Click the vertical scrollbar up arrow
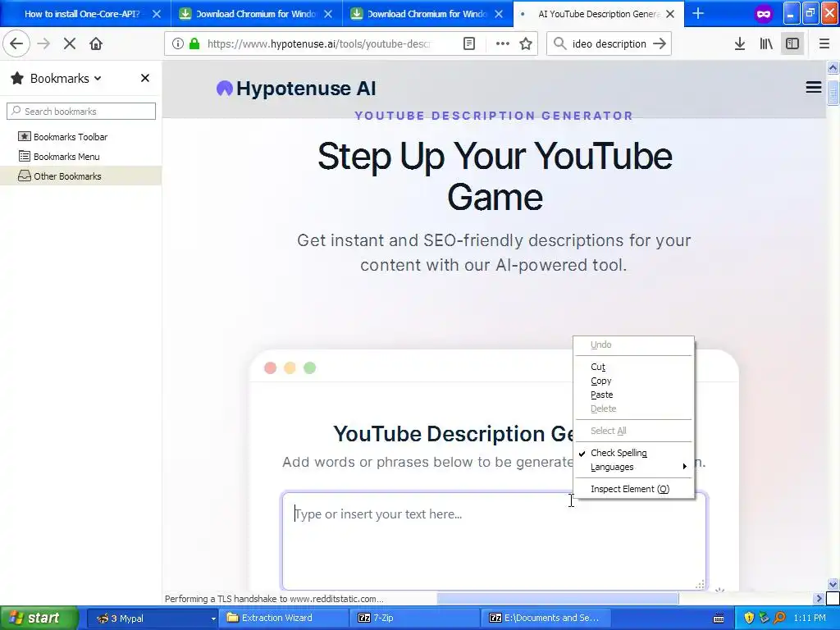Screen dimensions: 840x630 click(x=833, y=67)
